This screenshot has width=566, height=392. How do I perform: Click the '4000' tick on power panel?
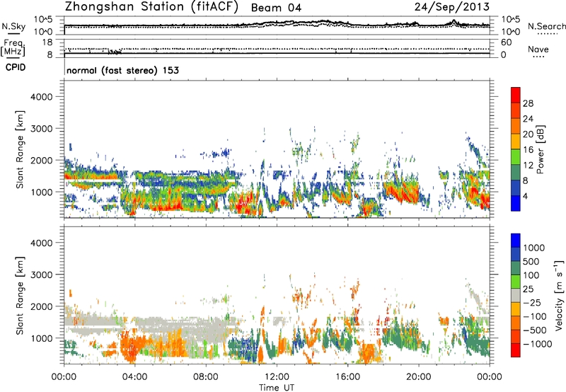click(x=42, y=97)
